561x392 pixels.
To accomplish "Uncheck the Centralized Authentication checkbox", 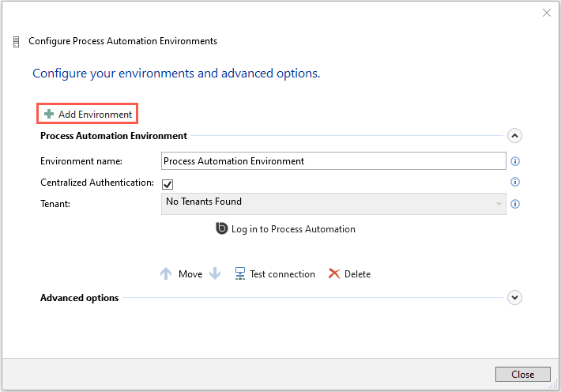I will [168, 183].
